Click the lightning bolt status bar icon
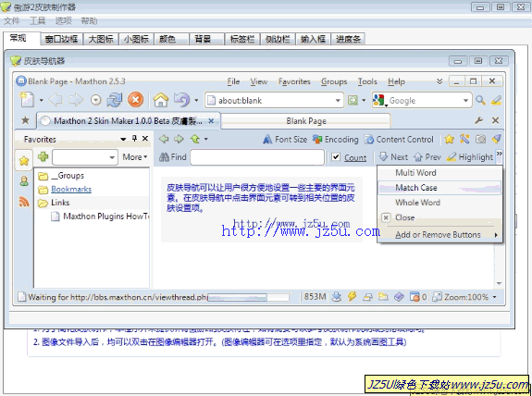The image size is (532, 396). tap(353, 297)
